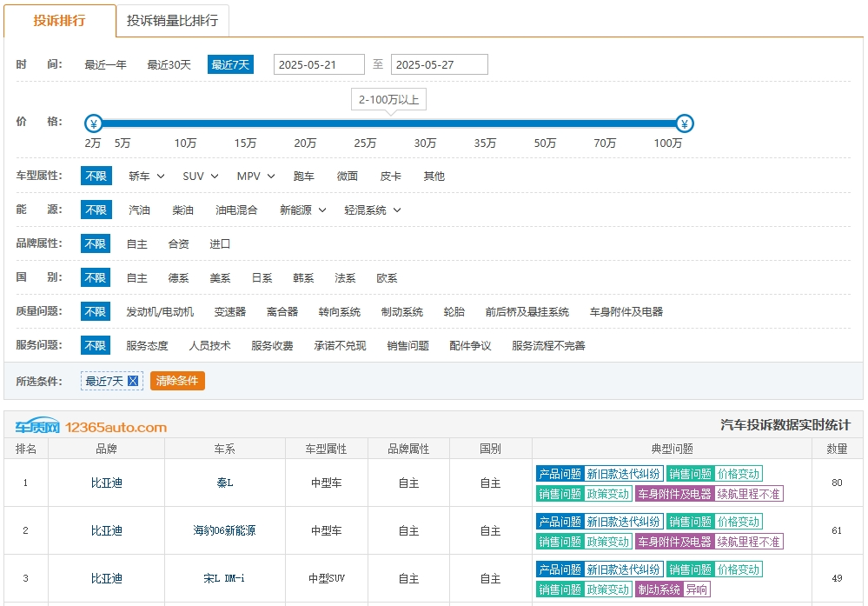Select the 最近30天 time range
Viewport: 868px width, 606px height.
tap(169, 64)
